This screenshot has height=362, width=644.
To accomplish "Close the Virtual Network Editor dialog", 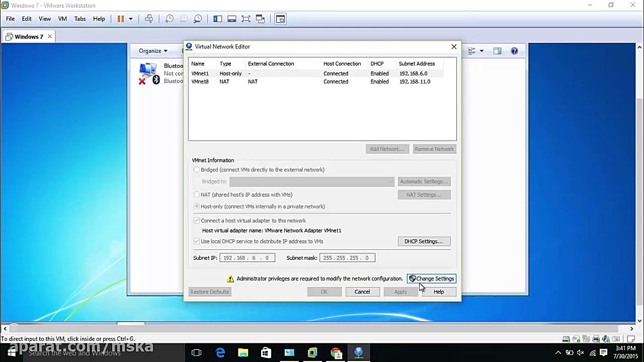I will tap(454, 47).
